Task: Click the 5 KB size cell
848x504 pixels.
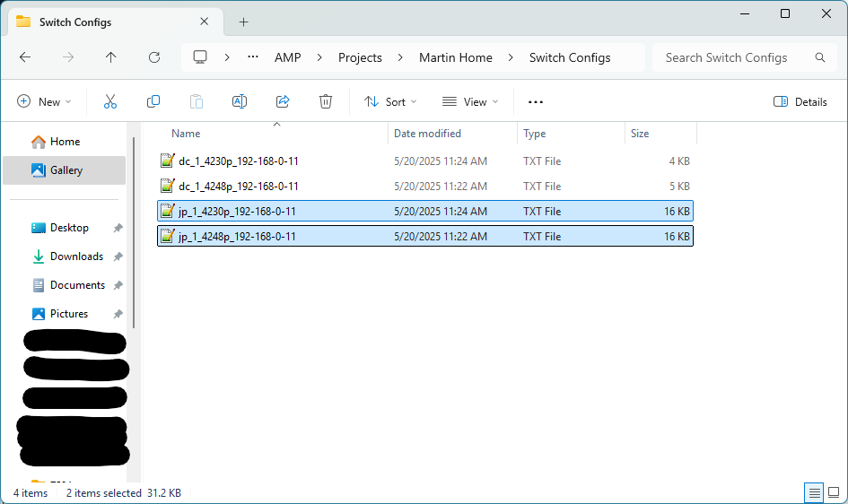Action: point(679,186)
